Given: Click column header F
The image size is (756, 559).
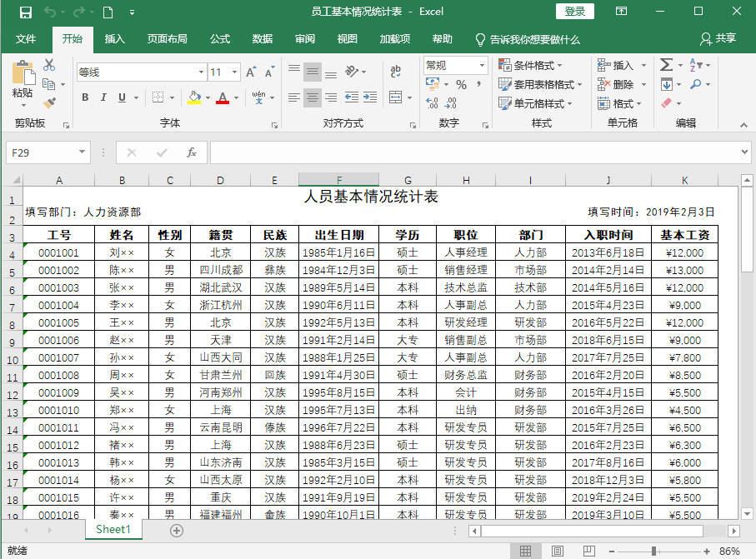Looking at the screenshot, I should click(339, 180).
